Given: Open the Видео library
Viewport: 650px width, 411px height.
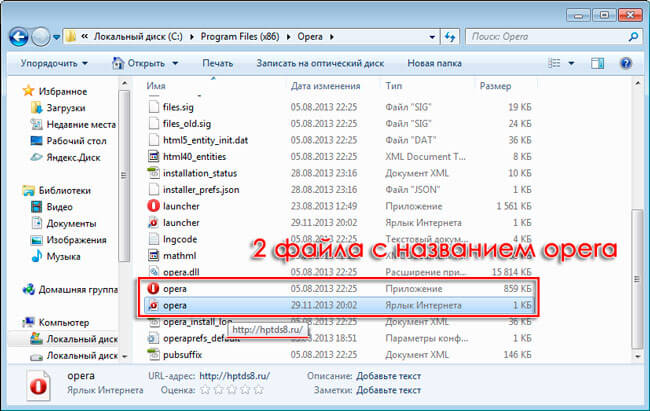Looking at the screenshot, I should 59,207.
